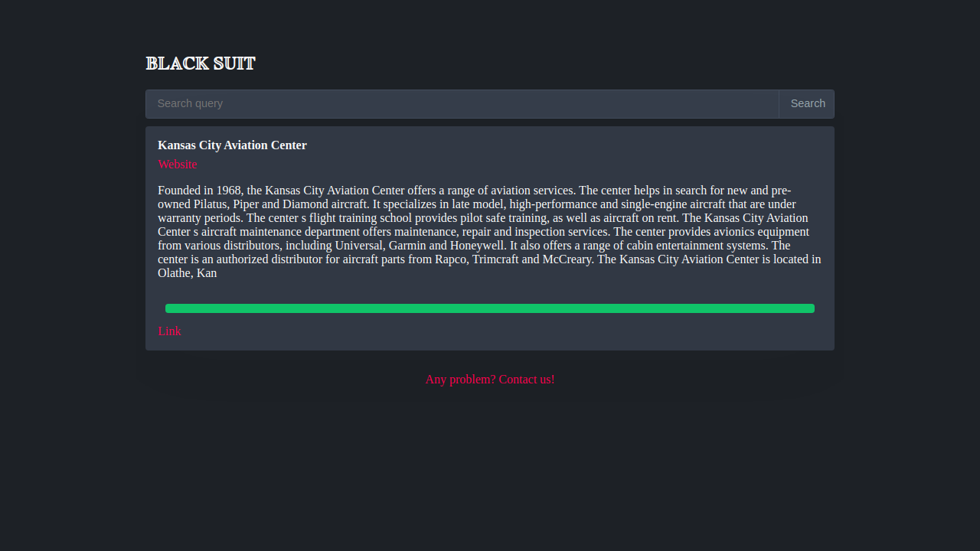Click the text "Olathe, Kan" ending the description
Viewport: 980px width, 551px height.
188,273
